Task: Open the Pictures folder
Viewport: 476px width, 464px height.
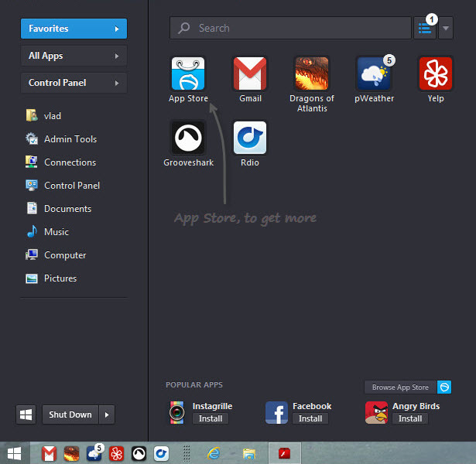Action: 51,278
